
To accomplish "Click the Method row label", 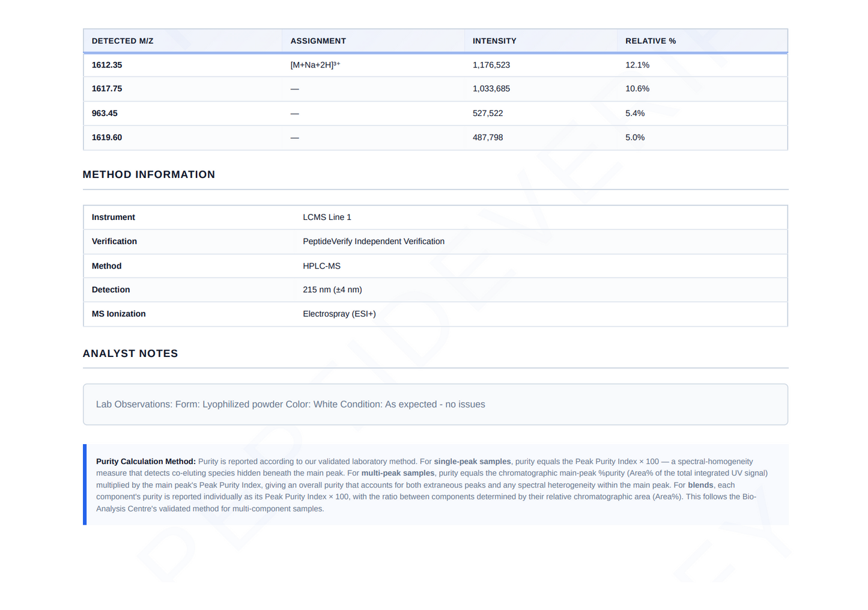I will click(x=106, y=266).
